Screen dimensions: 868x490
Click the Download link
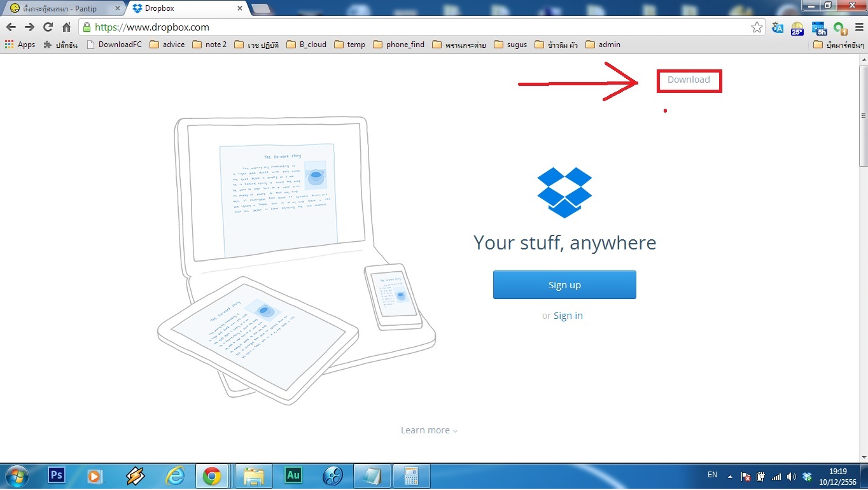click(689, 80)
